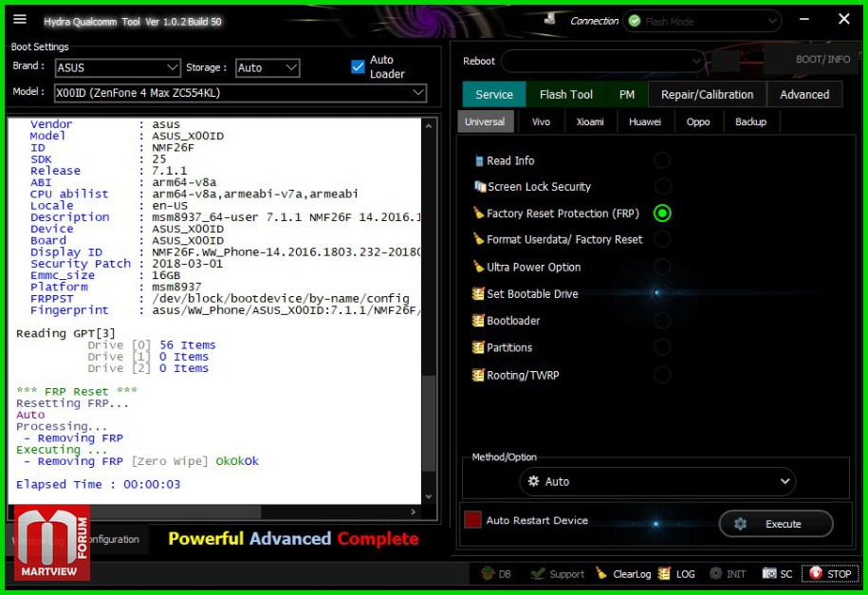Click log scrollbar up arrow
The image size is (868, 595).
tap(429, 126)
